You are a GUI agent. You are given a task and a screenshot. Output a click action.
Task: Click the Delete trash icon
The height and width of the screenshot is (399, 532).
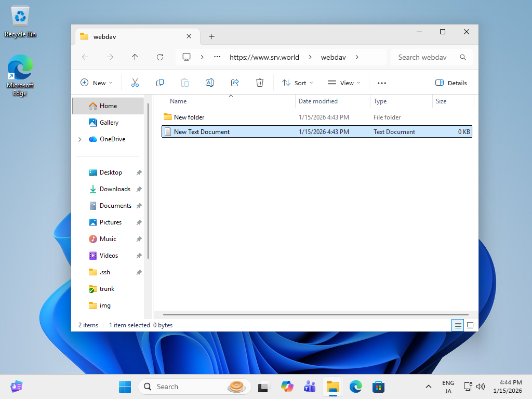tap(260, 83)
